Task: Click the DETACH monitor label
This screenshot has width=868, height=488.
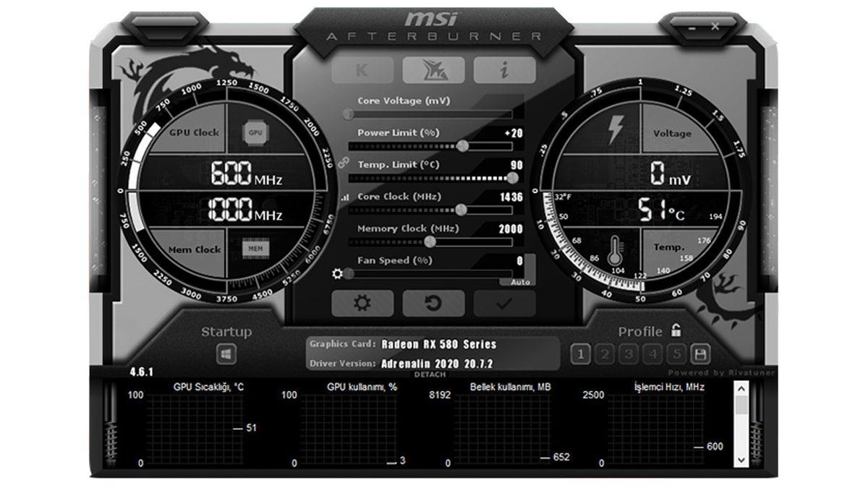Action: tap(430, 374)
